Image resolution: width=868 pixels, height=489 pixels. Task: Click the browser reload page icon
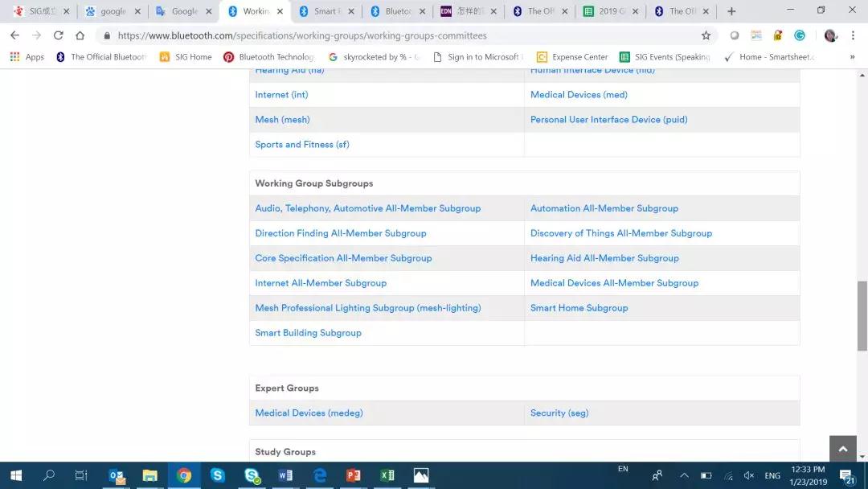(58, 35)
